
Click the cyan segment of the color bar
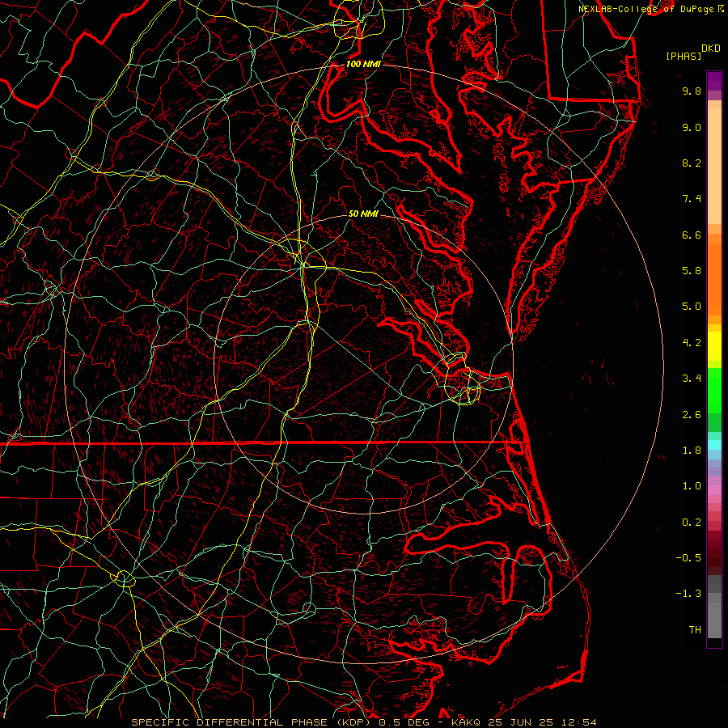(714, 445)
